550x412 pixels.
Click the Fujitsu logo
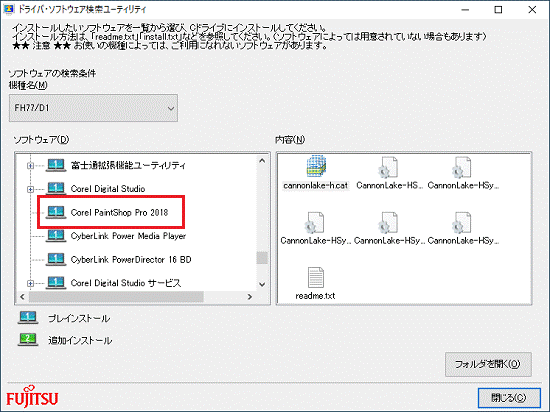32,397
